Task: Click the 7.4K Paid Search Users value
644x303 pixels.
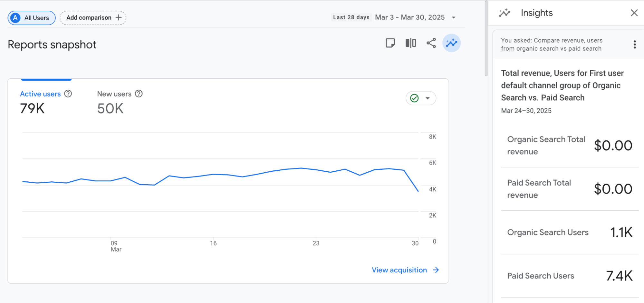Action: (619, 276)
